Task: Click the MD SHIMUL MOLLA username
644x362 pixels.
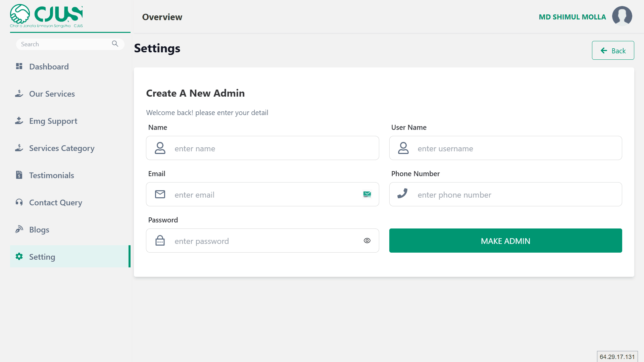Action: [572, 17]
